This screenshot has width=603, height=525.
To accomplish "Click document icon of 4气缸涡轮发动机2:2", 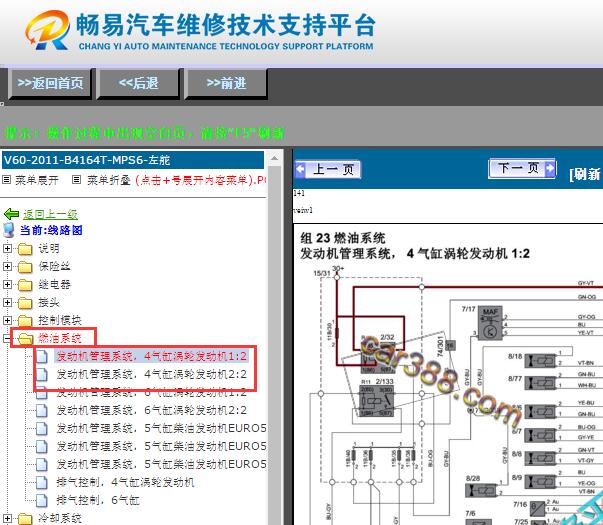I will (42, 375).
